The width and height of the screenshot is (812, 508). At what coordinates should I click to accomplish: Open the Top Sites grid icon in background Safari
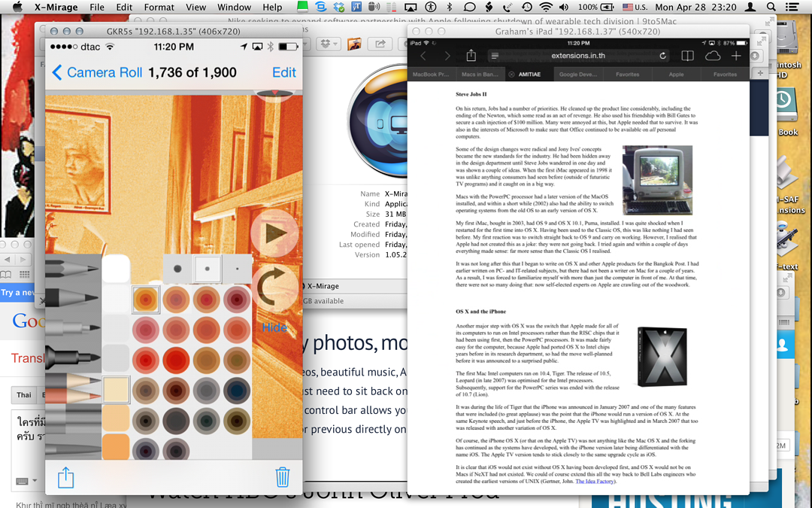[x=24, y=274]
